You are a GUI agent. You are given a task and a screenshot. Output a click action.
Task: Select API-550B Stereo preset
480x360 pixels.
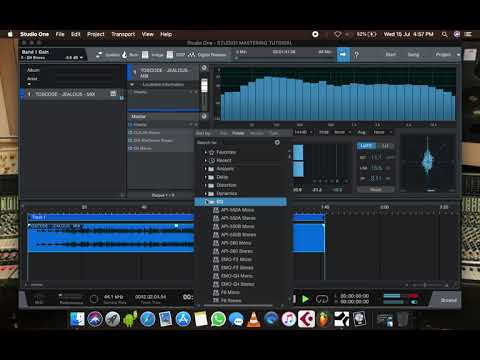(238, 235)
